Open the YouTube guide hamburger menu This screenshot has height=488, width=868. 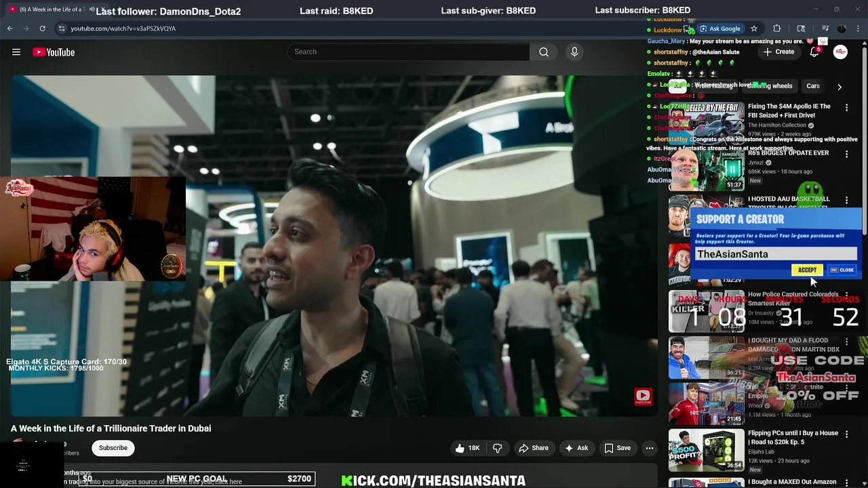click(x=16, y=52)
